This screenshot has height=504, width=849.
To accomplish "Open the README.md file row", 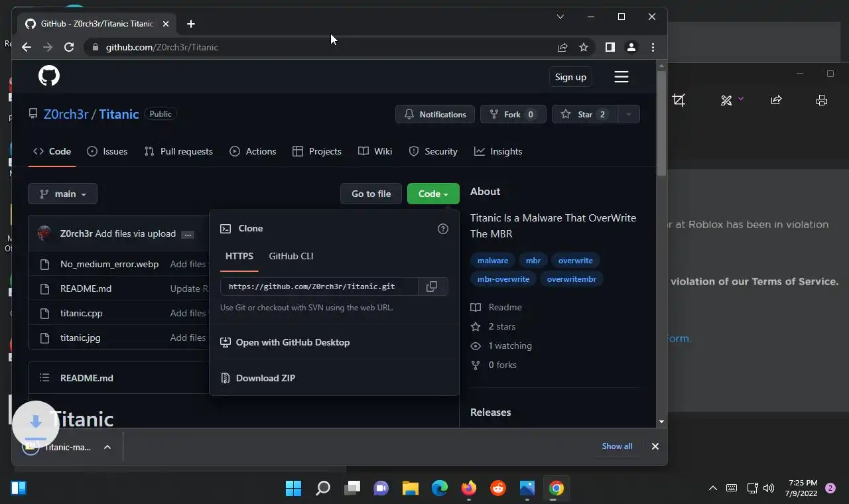I will (x=86, y=288).
